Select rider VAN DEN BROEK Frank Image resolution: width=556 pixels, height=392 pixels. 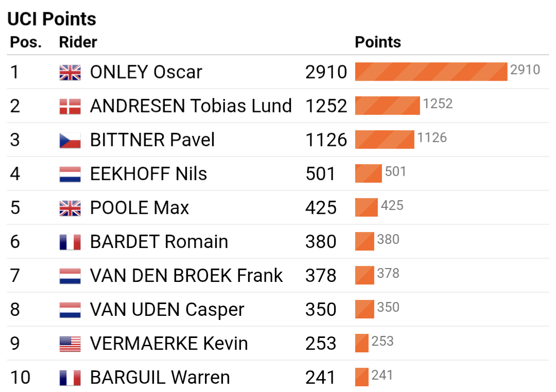click(186, 276)
